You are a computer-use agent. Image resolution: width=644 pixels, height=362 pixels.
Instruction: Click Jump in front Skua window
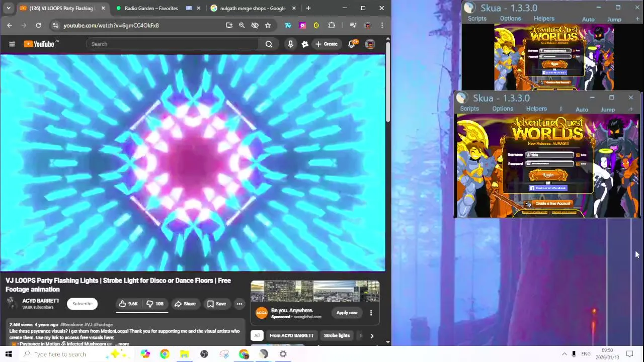point(608,110)
